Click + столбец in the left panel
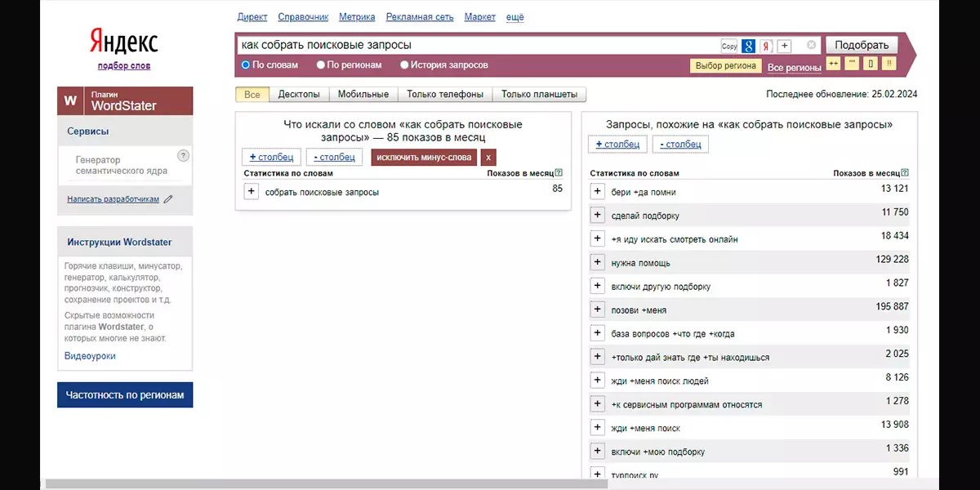This screenshot has height=490, width=980. pos(272,157)
